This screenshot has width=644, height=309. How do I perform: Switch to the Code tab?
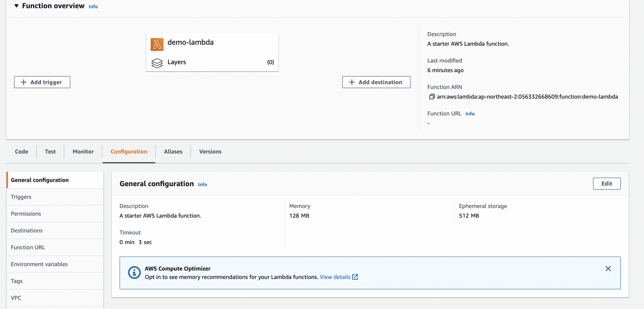tap(22, 151)
